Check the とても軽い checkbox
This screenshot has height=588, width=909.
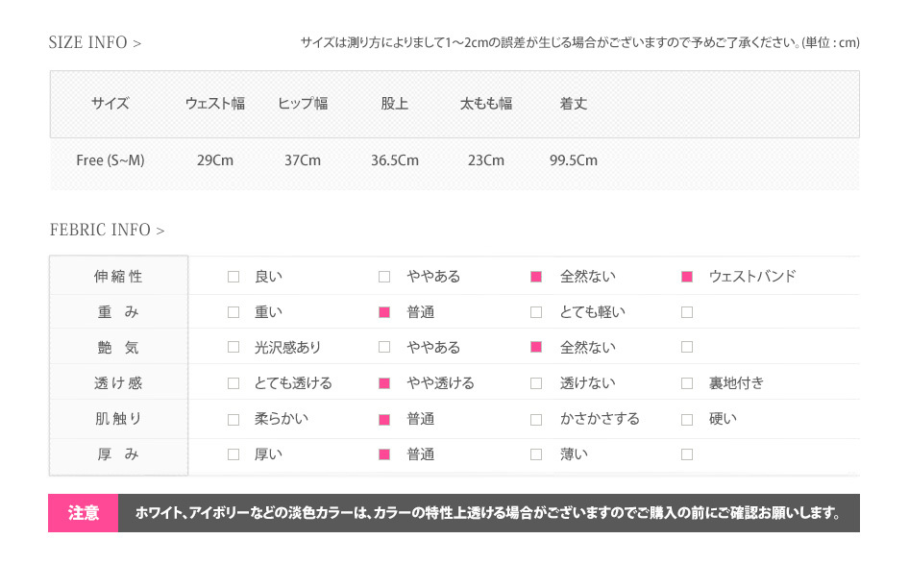[x=536, y=312]
